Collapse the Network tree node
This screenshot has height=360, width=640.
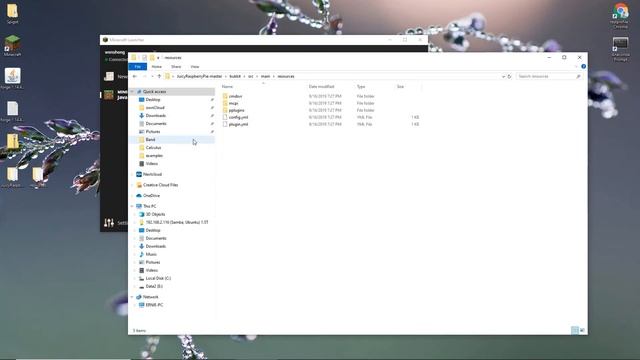click(132, 297)
